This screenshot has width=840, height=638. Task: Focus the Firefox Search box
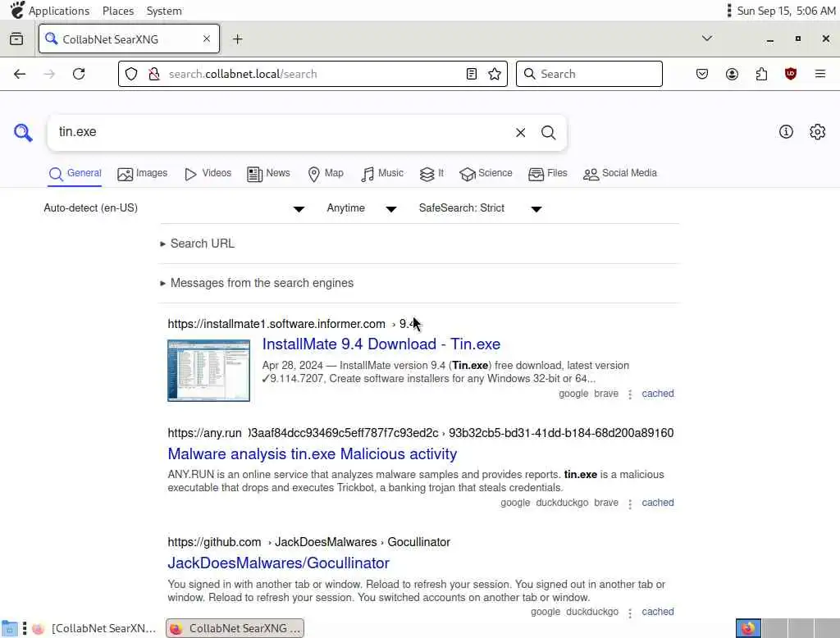pos(589,74)
